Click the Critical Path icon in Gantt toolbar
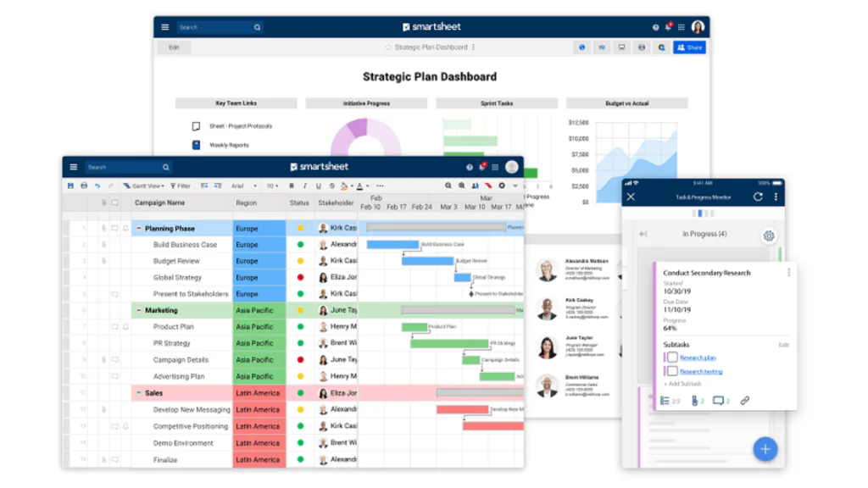 click(488, 186)
